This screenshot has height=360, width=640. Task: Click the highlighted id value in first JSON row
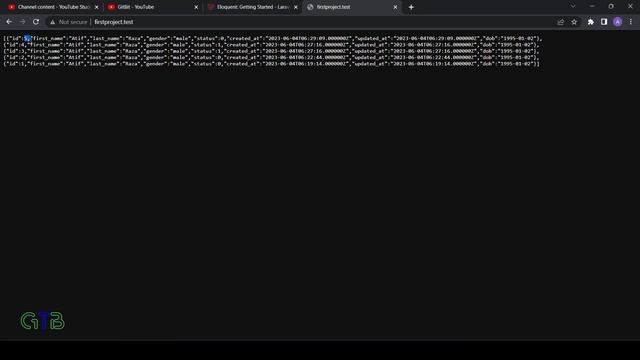[27, 38]
